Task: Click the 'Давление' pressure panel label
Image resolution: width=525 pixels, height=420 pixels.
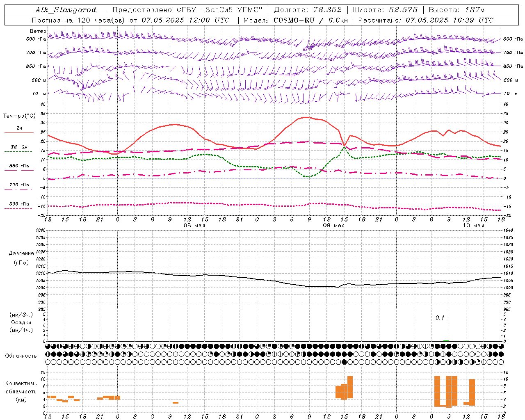Action: (21, 253)
